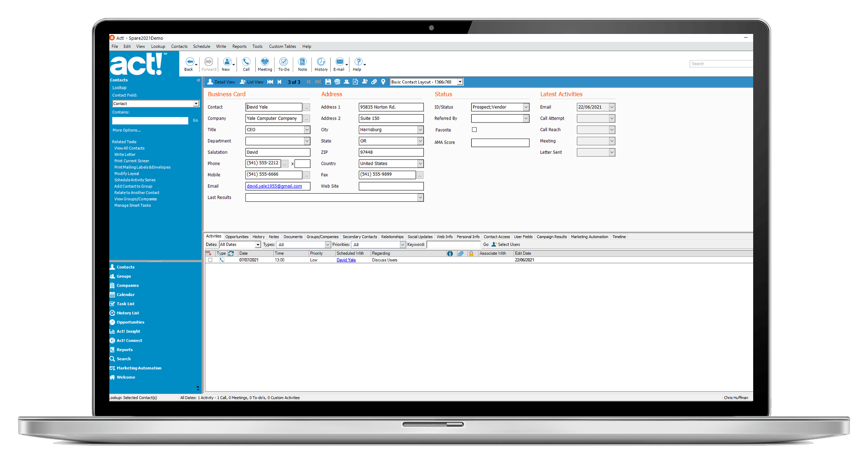
Task: Open the Custom Tables menu
Action: click(x=282, y=46)
